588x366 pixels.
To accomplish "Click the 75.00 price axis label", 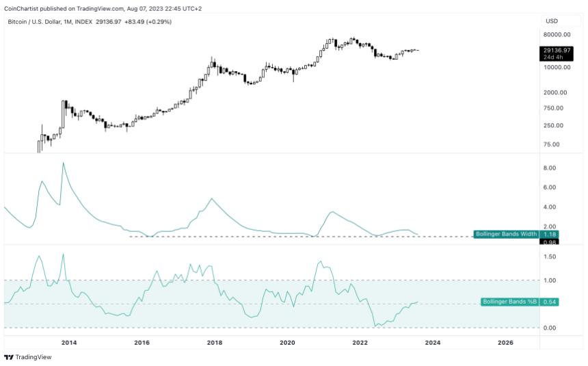I will pos(550,144).
